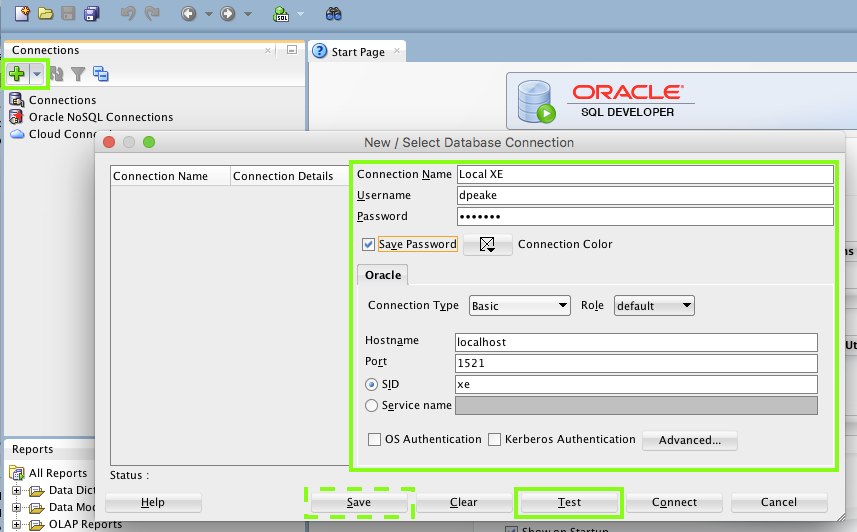
Task: Expand the OLAP Reports node
Action: pos(16,524)
